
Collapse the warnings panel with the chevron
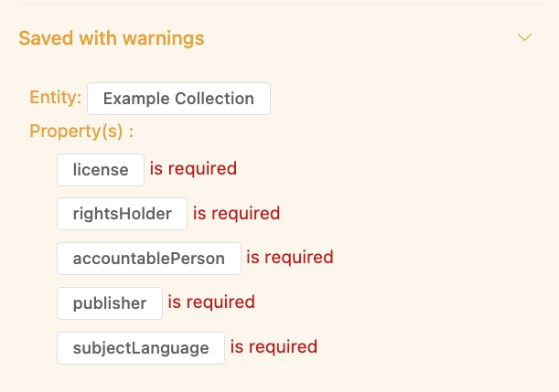pyautogui.click(x=524, y=37)
